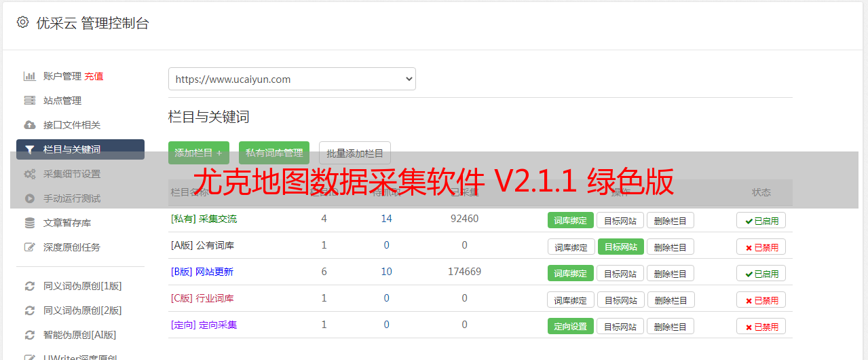Open 同义词伪原创[2版] in the sidebar
Image resolution: width=868 pixels, height=360 pixels.
click(x=83, y=310)
